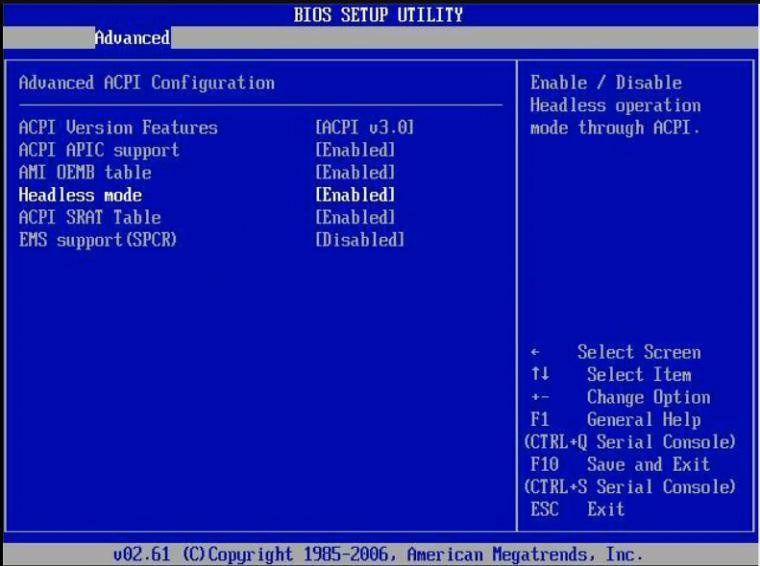The height and width of the screenshot is (566, 760).
Task: Click the left arrow Select Screen icon
Action: (x=535, y=352)
